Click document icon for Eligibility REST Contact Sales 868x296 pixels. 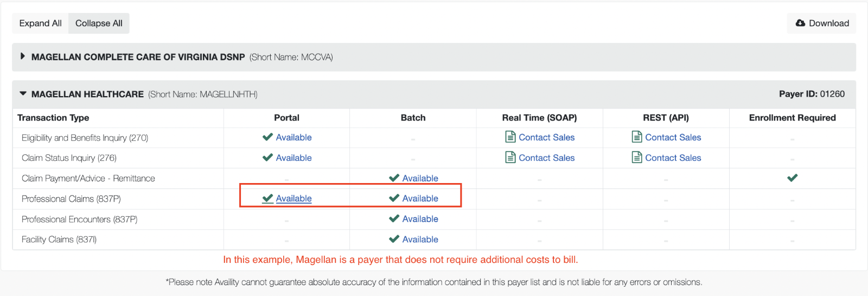coord(637,137)
